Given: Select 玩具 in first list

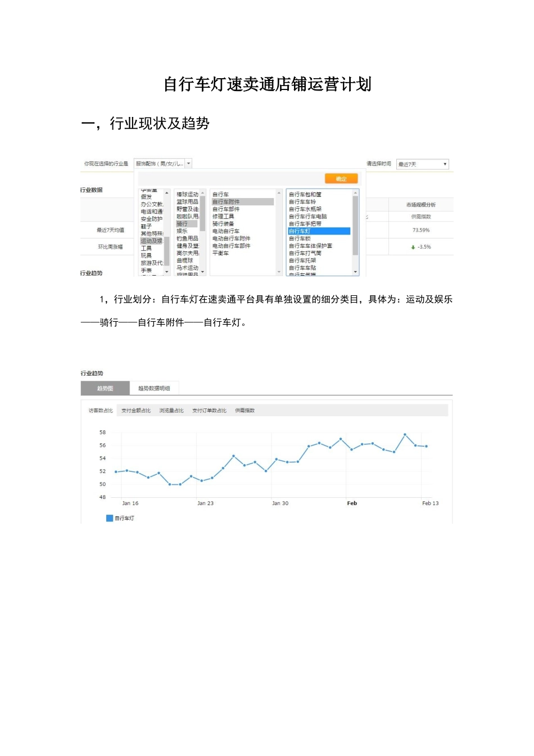Looking at the screenshot, I should point(146,255).
